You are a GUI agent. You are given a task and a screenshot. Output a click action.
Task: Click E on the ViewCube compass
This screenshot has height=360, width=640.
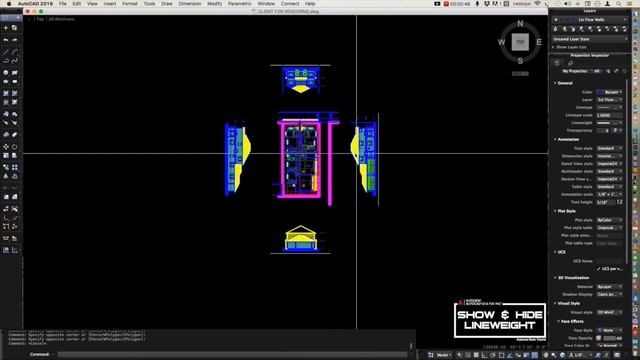click(539, 42)
